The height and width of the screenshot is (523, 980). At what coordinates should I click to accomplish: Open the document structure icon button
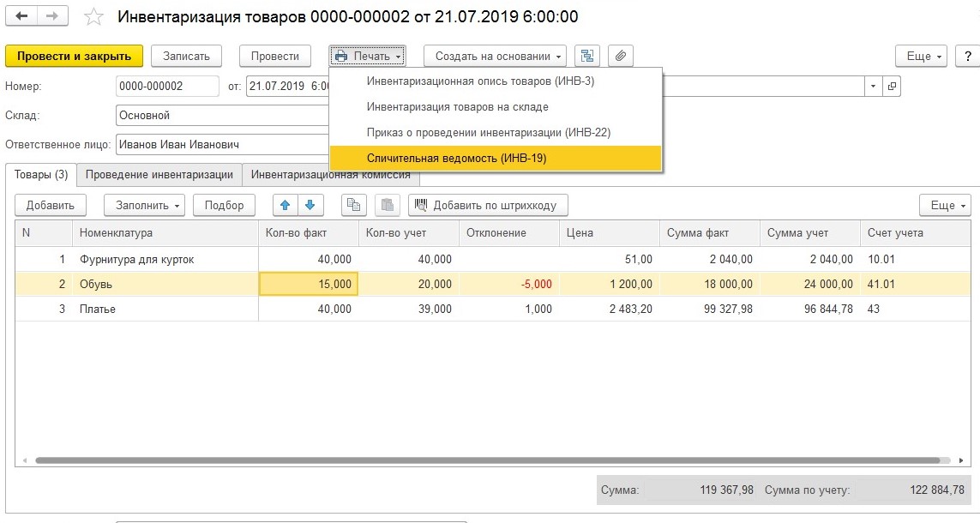[587, 56]
